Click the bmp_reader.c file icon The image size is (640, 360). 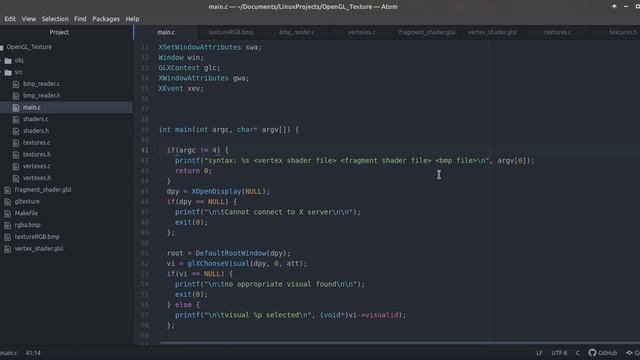point(16,84)
